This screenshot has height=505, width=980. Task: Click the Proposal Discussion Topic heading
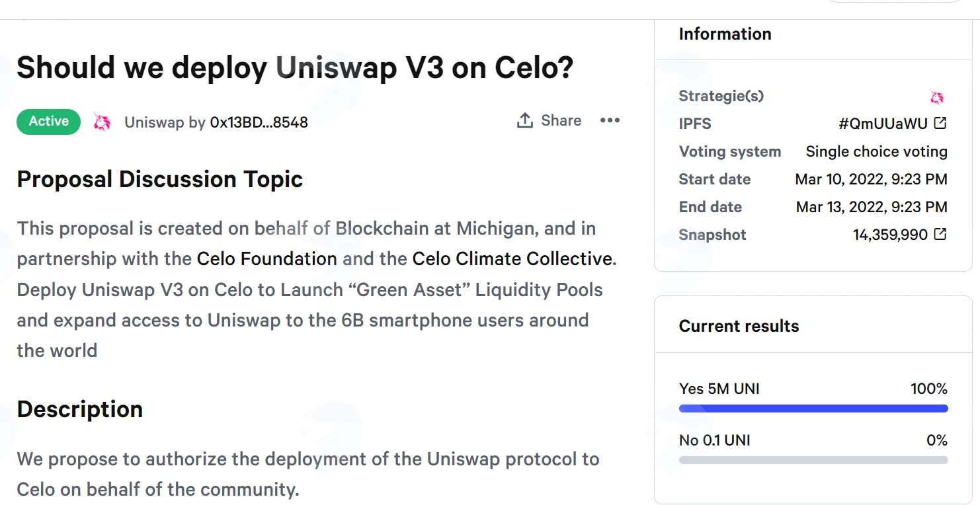160,179
